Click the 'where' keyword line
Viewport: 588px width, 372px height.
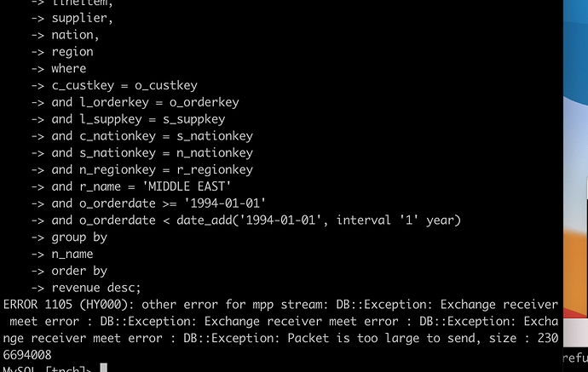[x=68, y=68]
